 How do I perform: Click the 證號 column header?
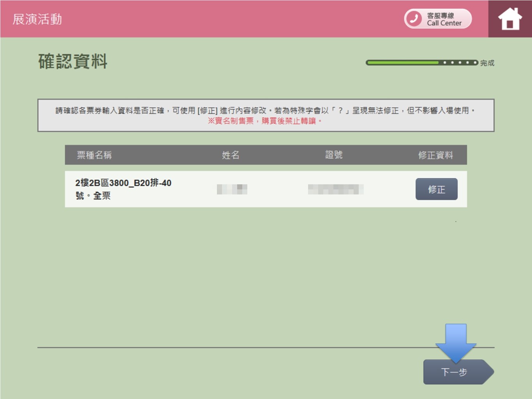click(334, 155)
